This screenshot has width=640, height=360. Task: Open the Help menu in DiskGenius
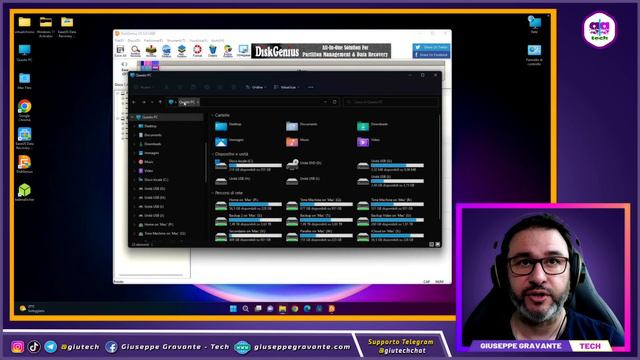pyautogui.click(x=217, y=40)
